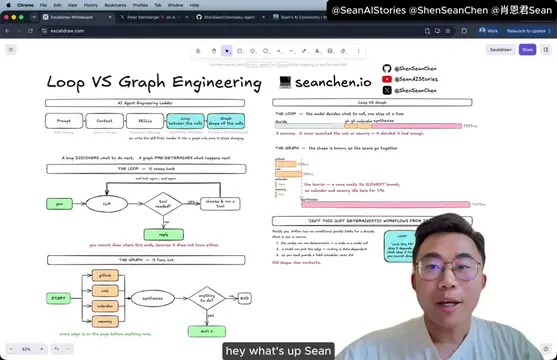Open the Excalidraw hamburger main menu
This screenshot has width=557, height=360.
click(x=11, y=50)
